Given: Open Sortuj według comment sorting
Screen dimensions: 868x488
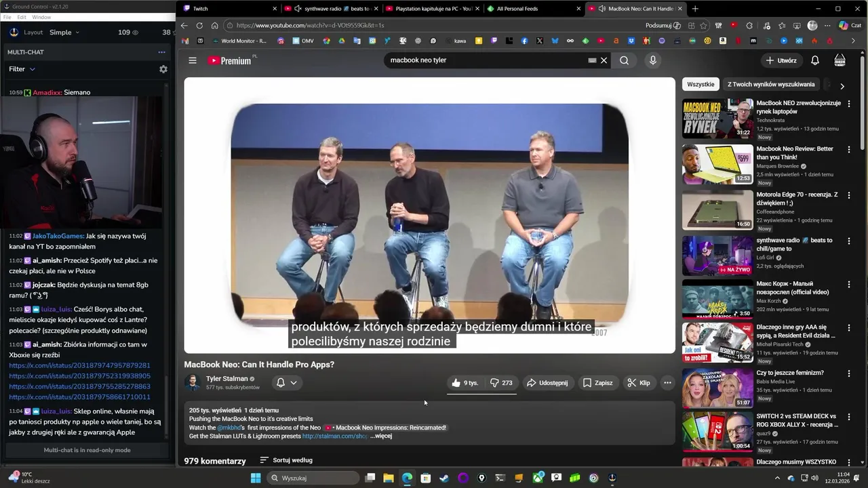Looking at the screenshot, I should coord(286,460).
